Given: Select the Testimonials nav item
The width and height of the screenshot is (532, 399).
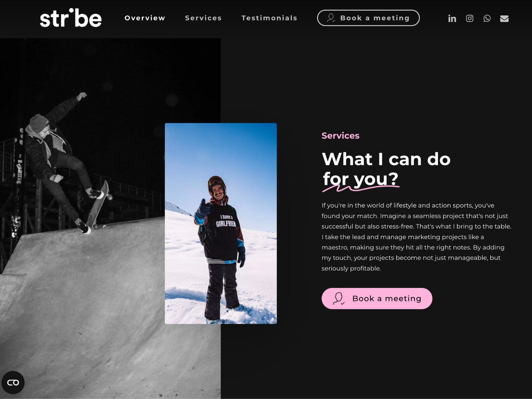Looking at the screenshot, I should coord(269,18).
